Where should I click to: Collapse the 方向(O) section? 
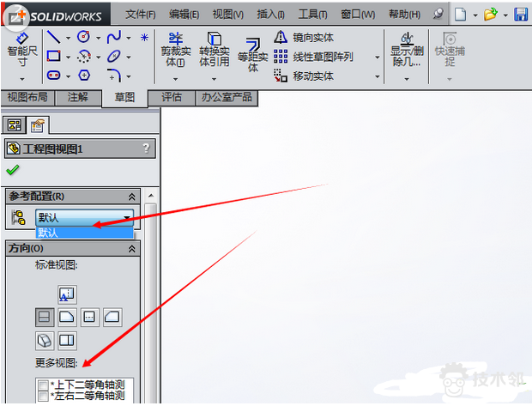click(x=131, y=248)
